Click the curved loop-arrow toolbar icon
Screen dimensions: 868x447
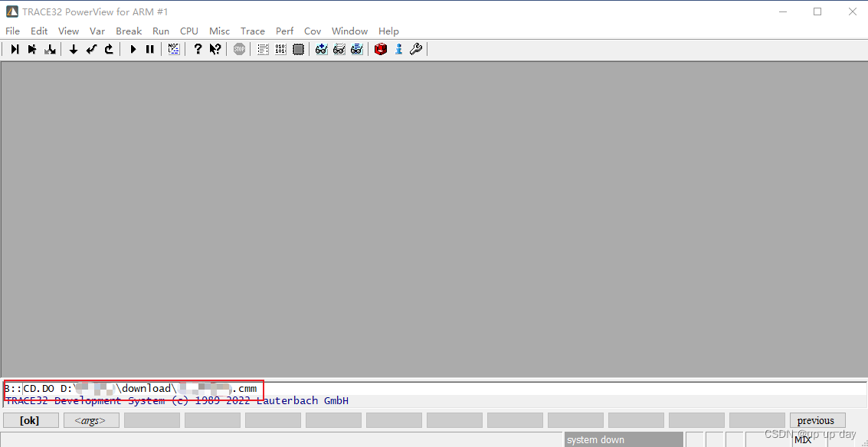pos(109,49)
